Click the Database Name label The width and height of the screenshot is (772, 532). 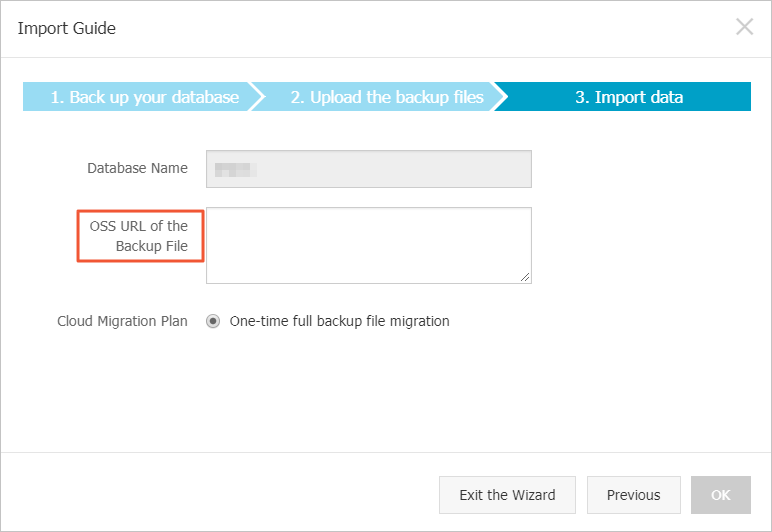pos(137,169)
